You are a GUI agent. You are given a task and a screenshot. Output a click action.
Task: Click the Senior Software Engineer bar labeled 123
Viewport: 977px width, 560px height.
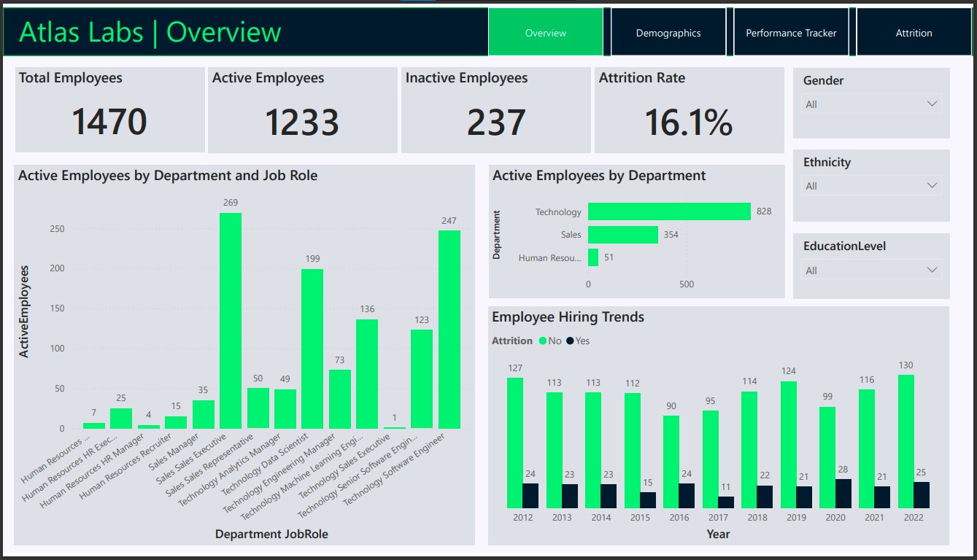422,379
